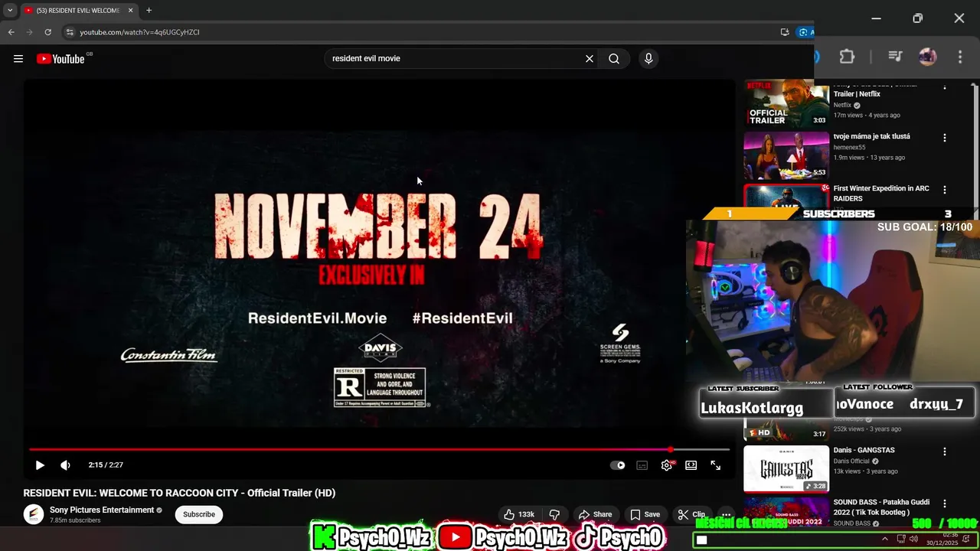Click the 2:15 / 2:27 time display
The width and height of the screenshot is (980, 551).
106,465
